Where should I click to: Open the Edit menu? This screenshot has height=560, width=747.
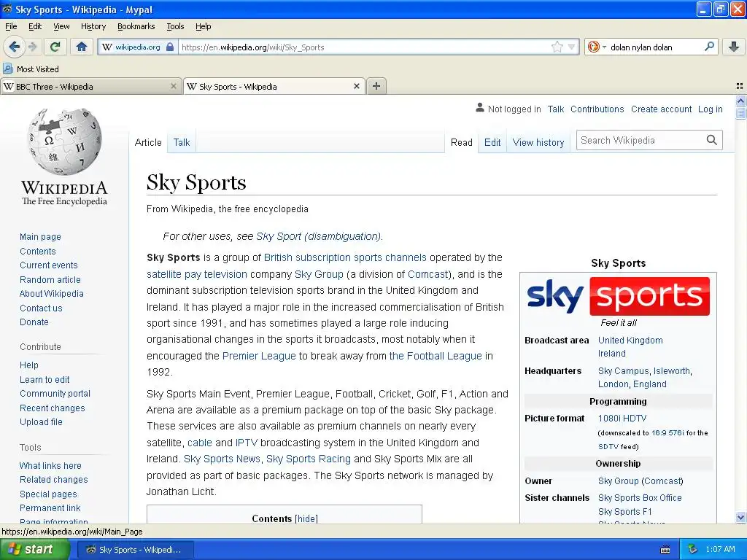(35, 26)
